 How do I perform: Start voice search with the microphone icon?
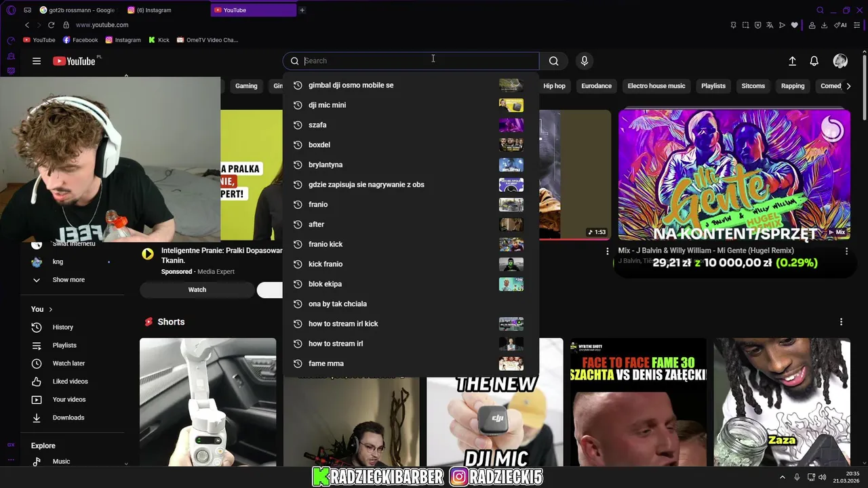coord(585,61)
